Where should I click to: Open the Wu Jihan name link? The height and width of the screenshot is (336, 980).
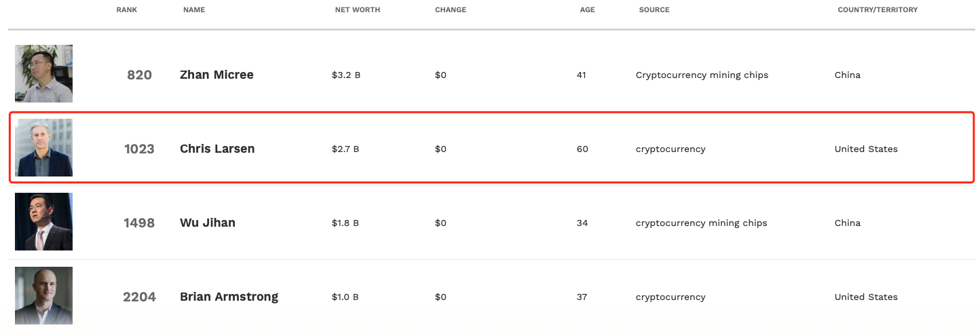208,223
